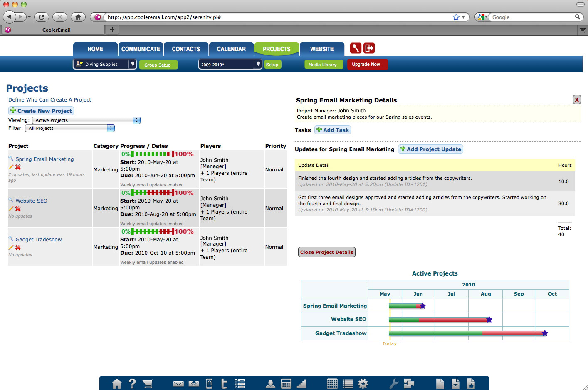Click the Spring Email Marketing progress bar
588x390 pixels.
153,154
